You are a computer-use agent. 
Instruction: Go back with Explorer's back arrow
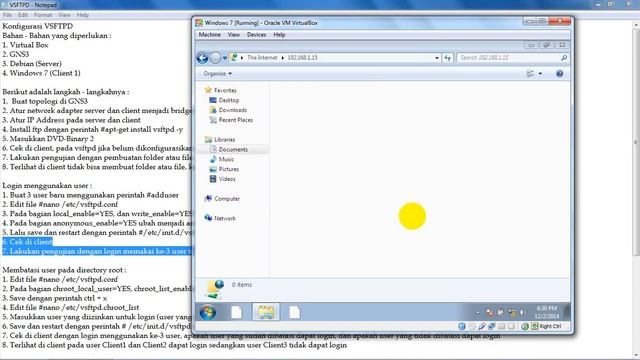click(x=202, y=58)
